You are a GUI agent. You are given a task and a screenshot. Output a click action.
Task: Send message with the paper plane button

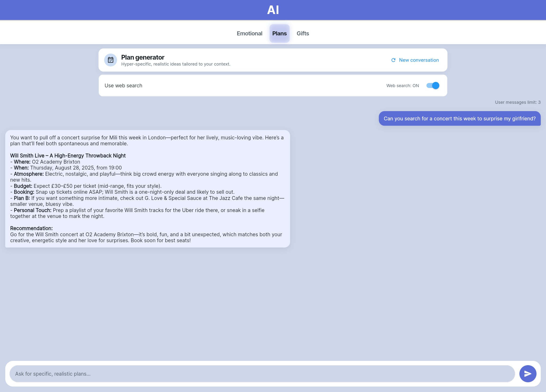point(528,374)
